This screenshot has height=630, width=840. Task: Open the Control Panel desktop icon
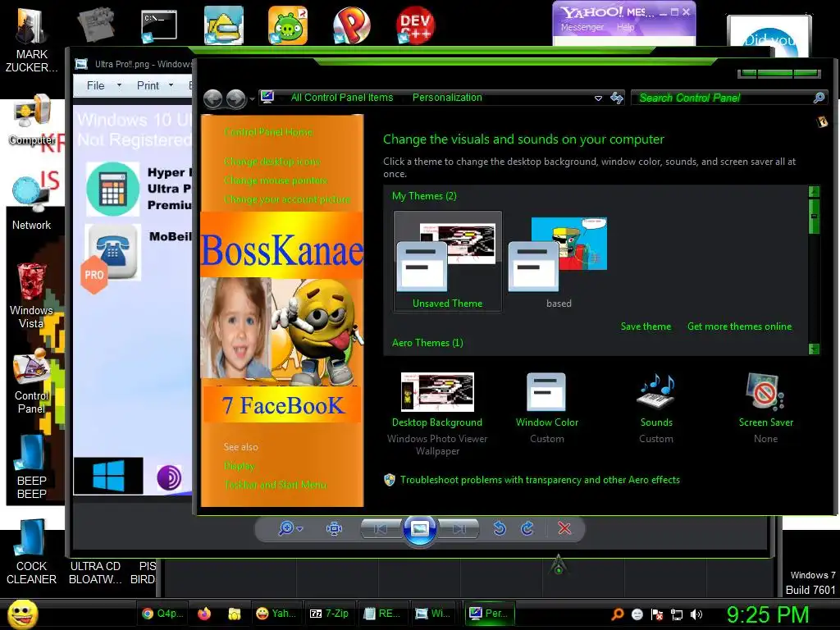(x=31, y=381)
